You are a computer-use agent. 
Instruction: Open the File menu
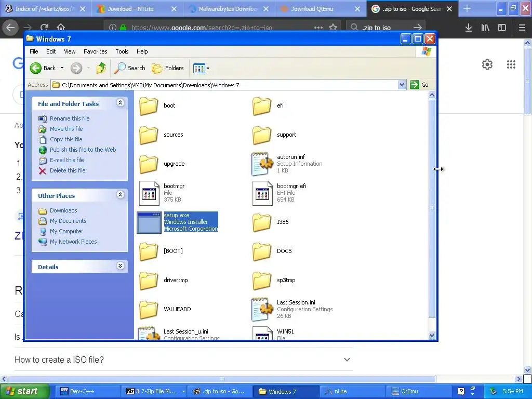(34, 51)
